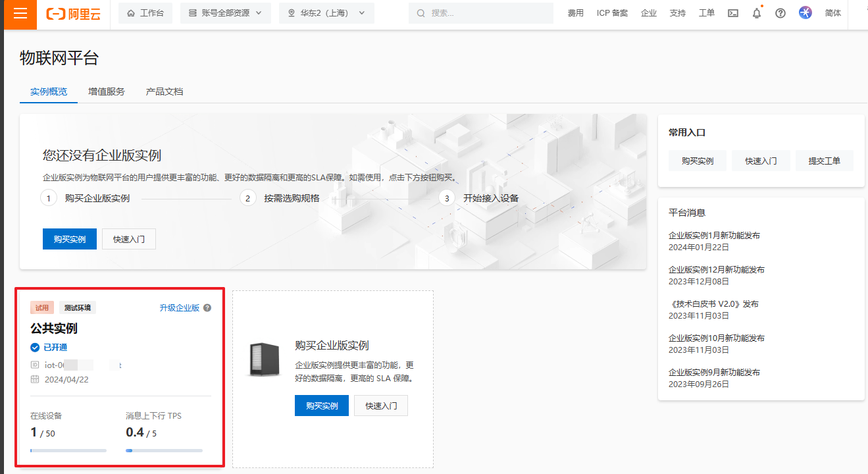
Task: Click step 2 按需选购规格
Action: pyautogui.click(x=280, y=197)
